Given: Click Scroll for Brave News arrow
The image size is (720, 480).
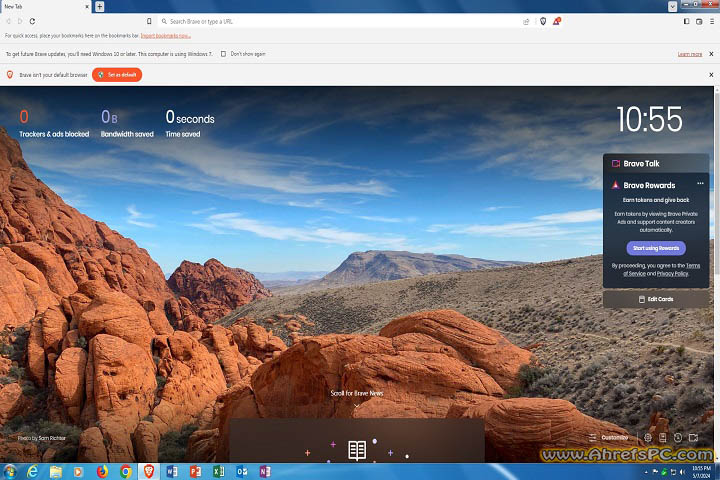Looking at the screenshot, I should point(357,406).
